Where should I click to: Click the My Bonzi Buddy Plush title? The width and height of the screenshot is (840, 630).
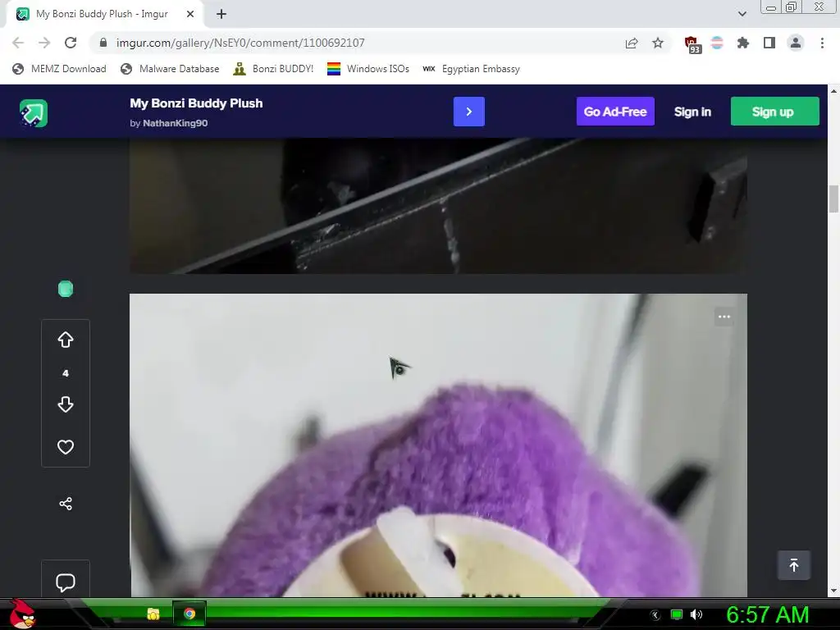pyautogui.click(x=196, y=103)
